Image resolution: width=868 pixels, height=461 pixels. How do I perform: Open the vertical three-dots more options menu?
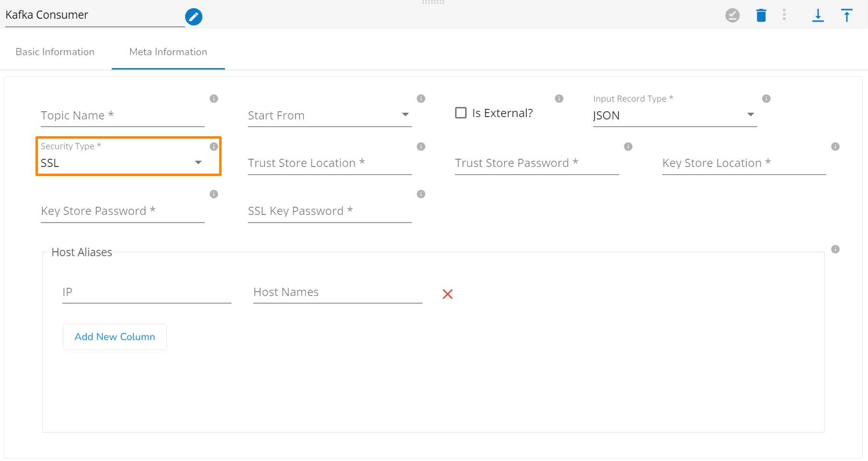point(785,15)
